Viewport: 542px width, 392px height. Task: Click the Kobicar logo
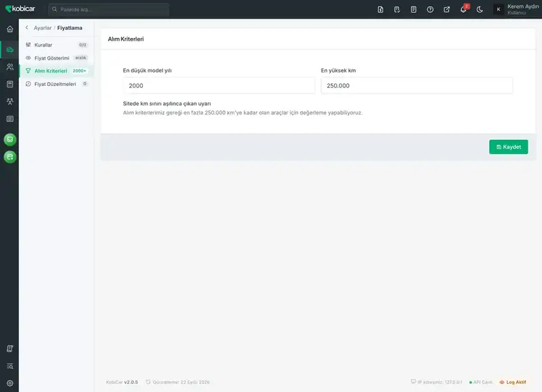point(20,9)
